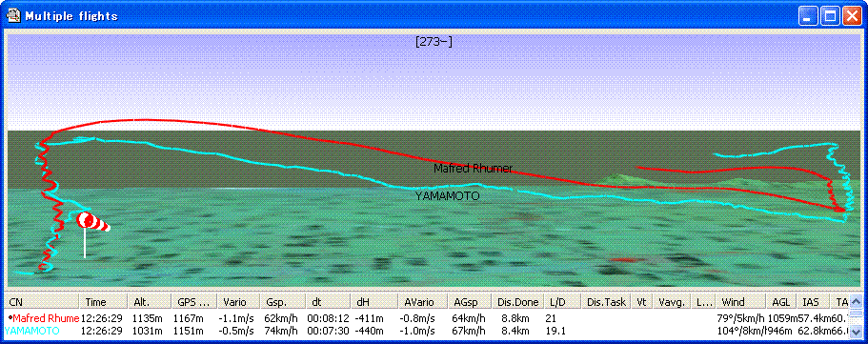
Task: Click the Mafred Rhumer label in 3D view
Action: (x=473, y=168)
